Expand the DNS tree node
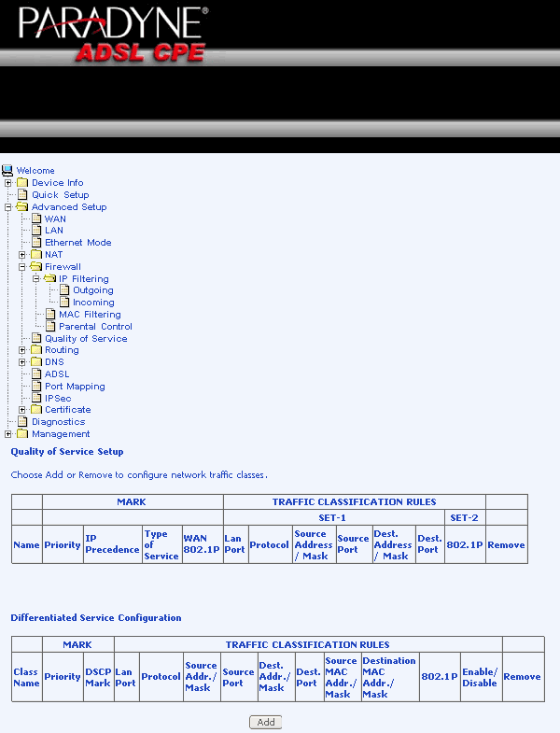The height and width of the screenshot is (733, 560). (x=22, y=362)
